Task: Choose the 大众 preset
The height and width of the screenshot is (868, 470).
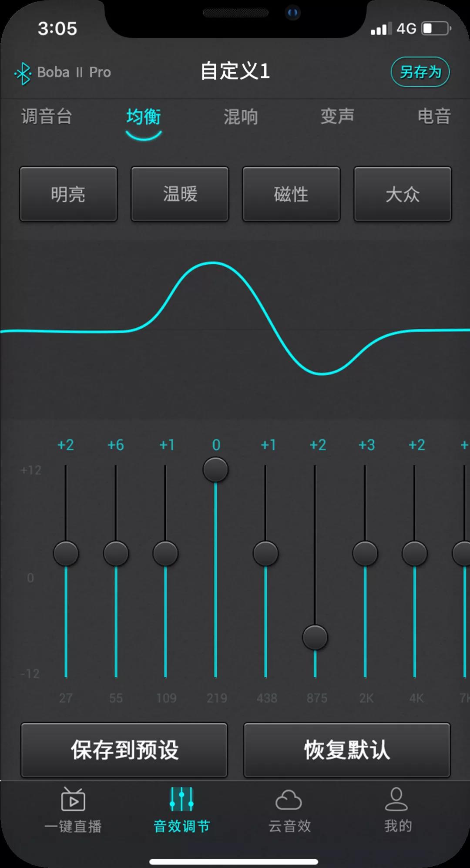Action: coord(403,194)
